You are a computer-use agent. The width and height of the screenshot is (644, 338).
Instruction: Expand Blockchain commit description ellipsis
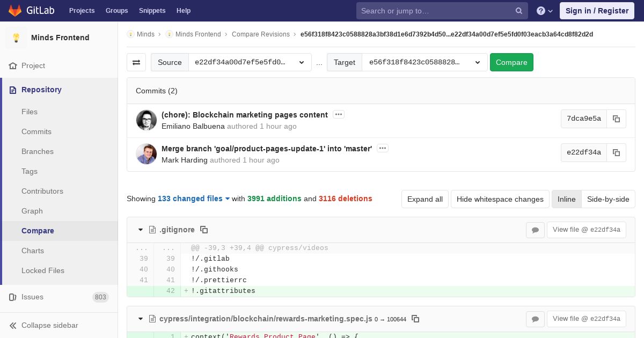pos(338,114)
